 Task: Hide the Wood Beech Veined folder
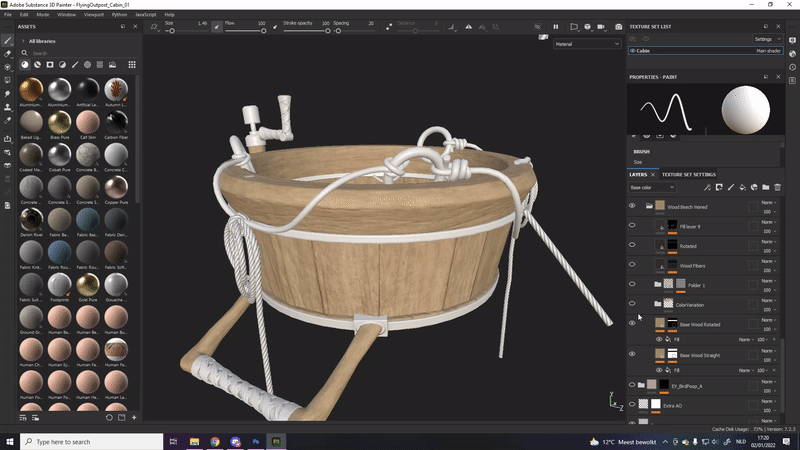point(632,206)
